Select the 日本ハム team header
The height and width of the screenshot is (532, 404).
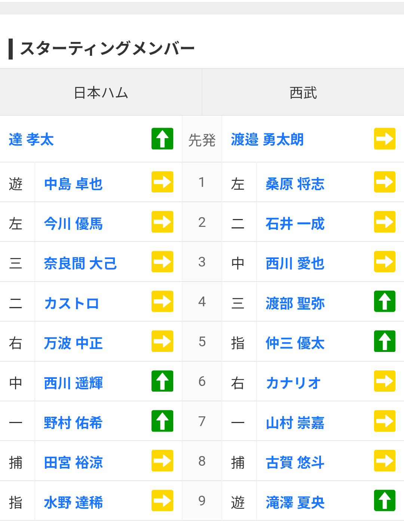[101, 92]
